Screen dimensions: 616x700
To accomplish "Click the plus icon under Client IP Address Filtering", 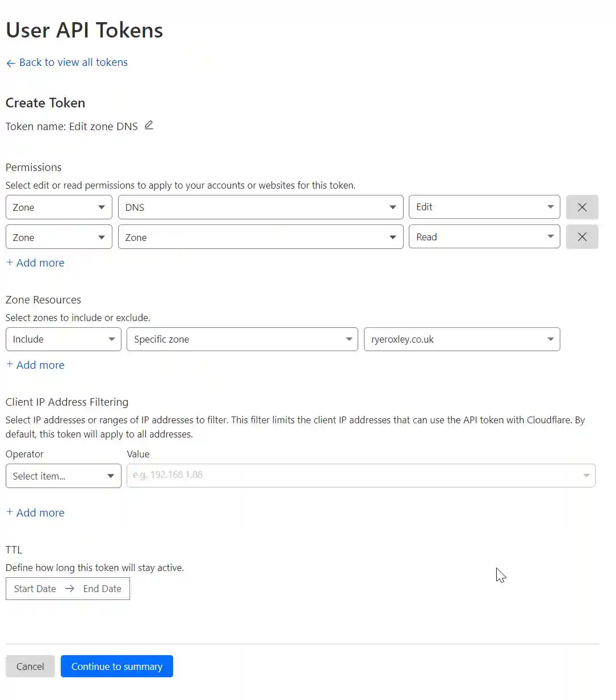I will [9, 512].
